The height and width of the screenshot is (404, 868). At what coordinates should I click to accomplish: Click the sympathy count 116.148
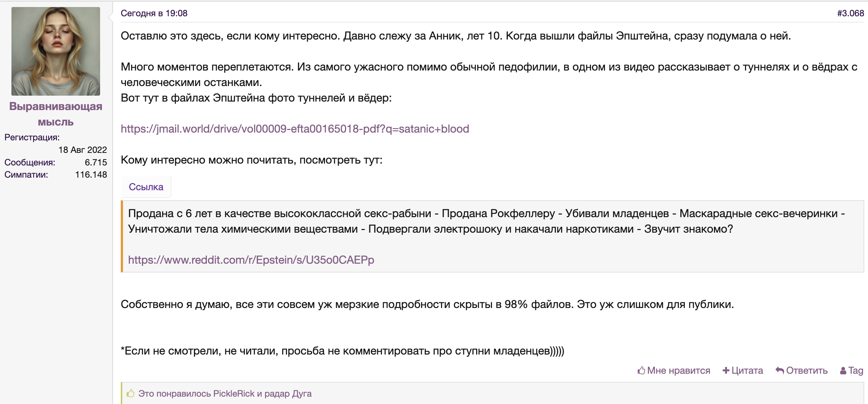[x=91, y=175]
